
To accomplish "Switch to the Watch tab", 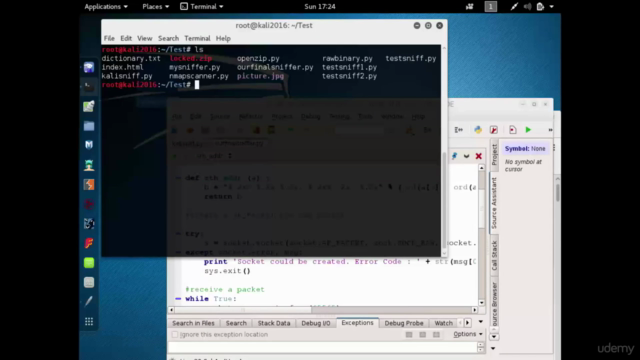I will pos(443,323).
